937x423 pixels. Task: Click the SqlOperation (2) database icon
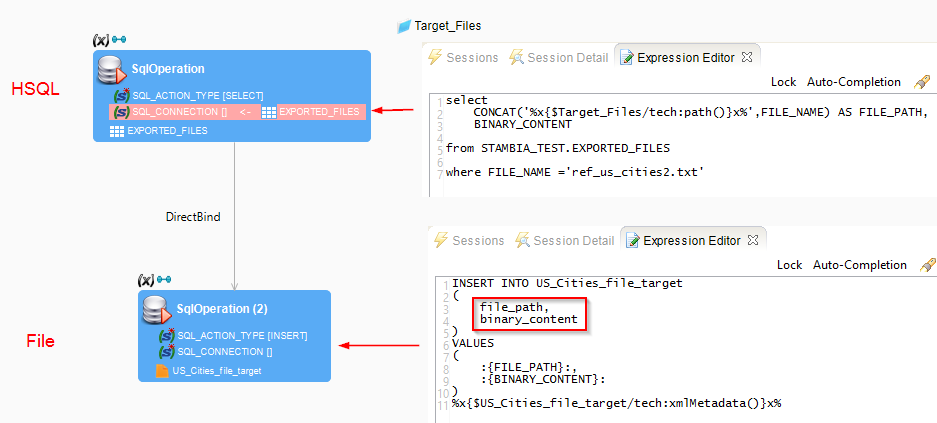[155, 309]
